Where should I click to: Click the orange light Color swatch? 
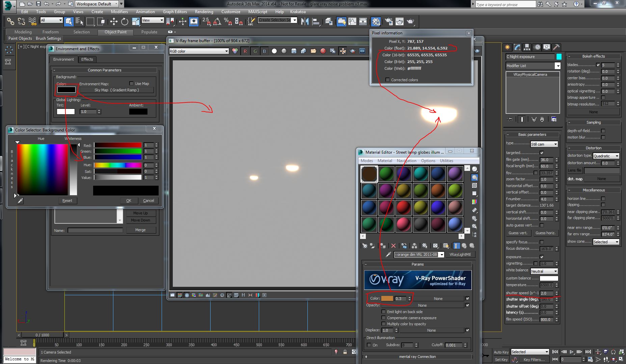click(x=387, y=299)
